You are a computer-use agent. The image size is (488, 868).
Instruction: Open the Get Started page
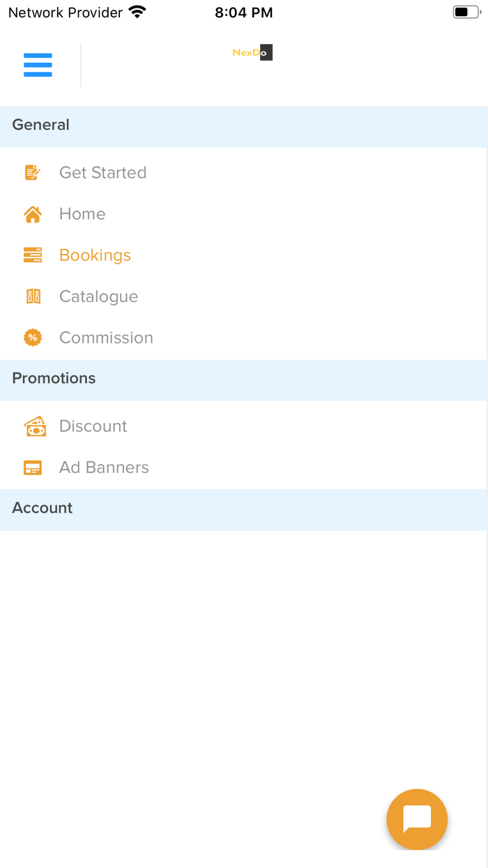point(102,172)
